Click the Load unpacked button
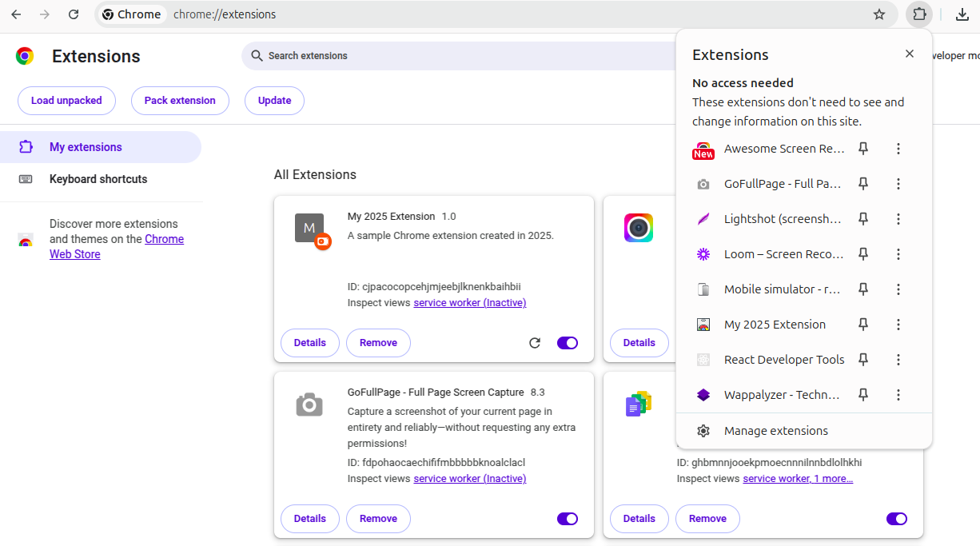Screen dimensions: 980x546 (66, 101)
